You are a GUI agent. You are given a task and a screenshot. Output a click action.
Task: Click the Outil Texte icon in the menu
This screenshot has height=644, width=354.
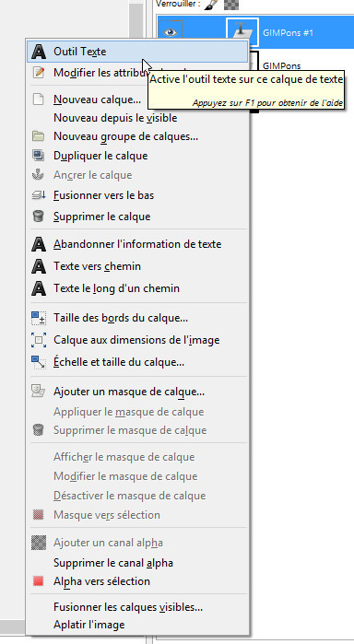point(39,52)
